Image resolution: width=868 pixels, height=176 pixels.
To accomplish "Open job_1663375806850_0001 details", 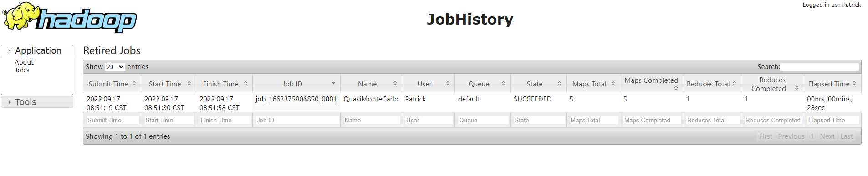I will point(296,99).
